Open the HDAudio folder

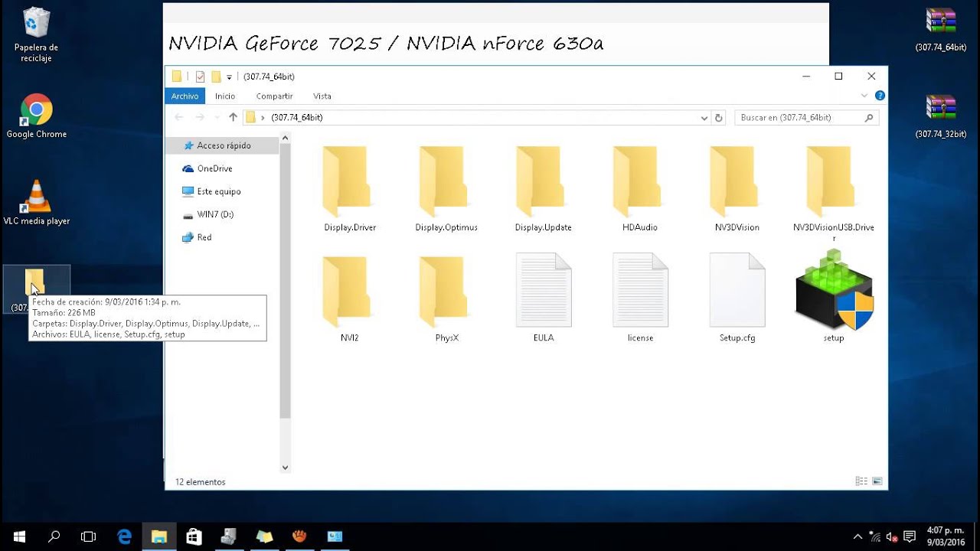[640, 188]
